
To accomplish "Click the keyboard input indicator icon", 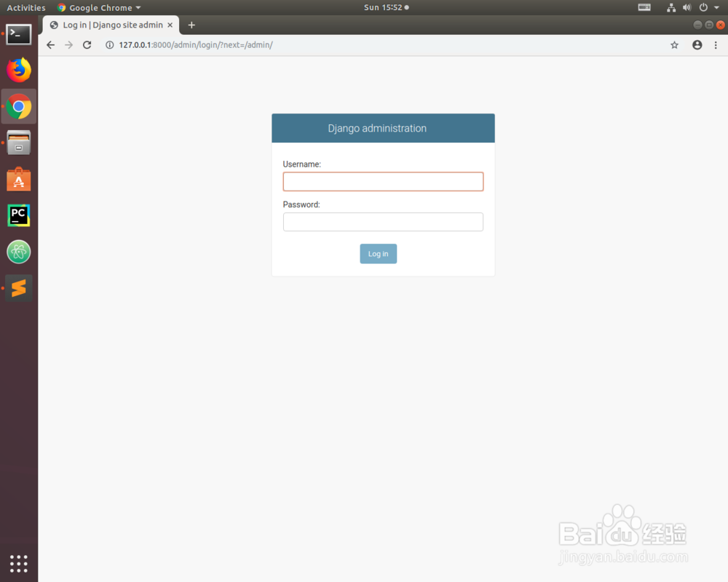I will [644, 7].
